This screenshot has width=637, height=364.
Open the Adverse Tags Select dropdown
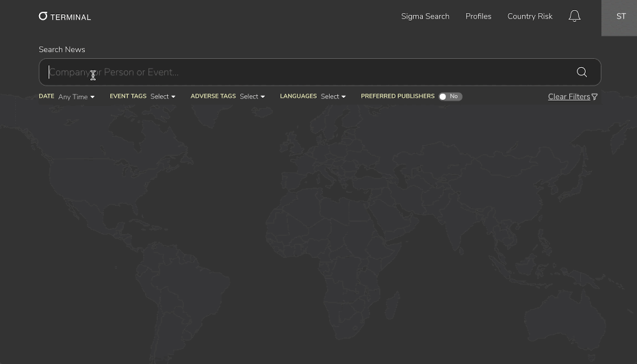pyautogui.click(x=252, y=96)
